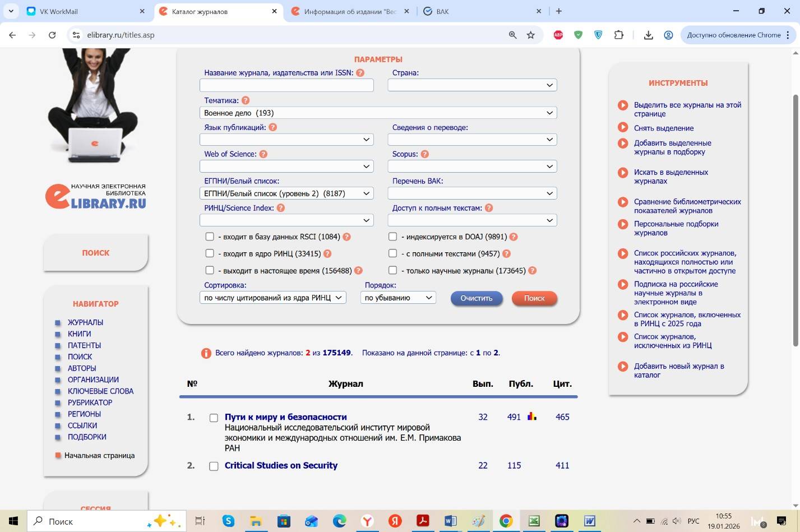
Task: Open the AdBlock Plus extension icon
Action: (x=558, y=35)
